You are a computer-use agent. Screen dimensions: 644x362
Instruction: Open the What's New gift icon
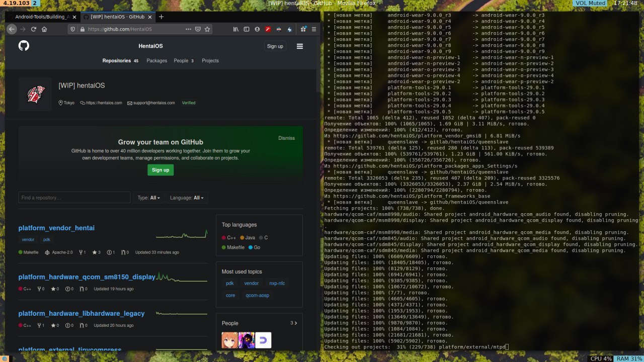[x=303, y=29]
